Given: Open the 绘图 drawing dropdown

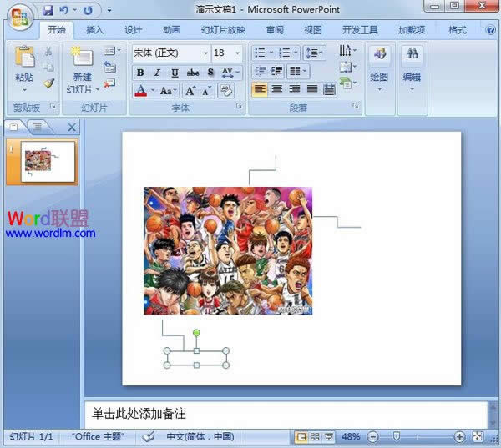Looking at the screenshot, I should tap(380, 65).
